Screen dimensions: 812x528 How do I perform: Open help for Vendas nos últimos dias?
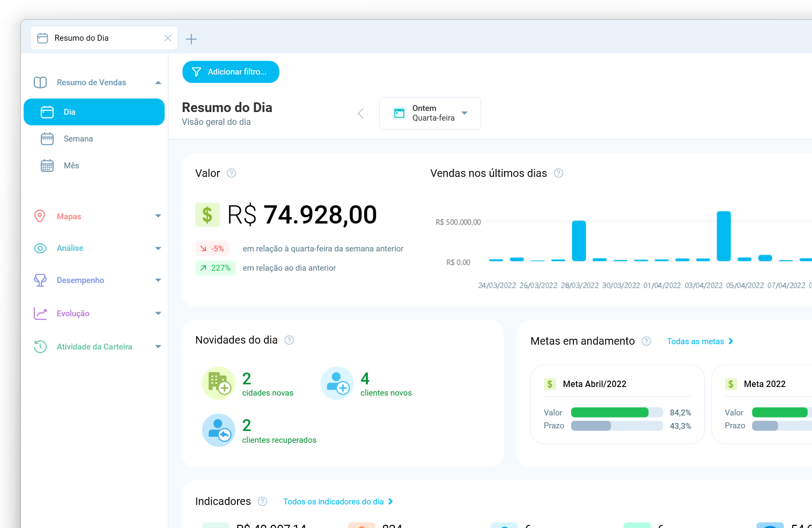click(x=558, y=173)
